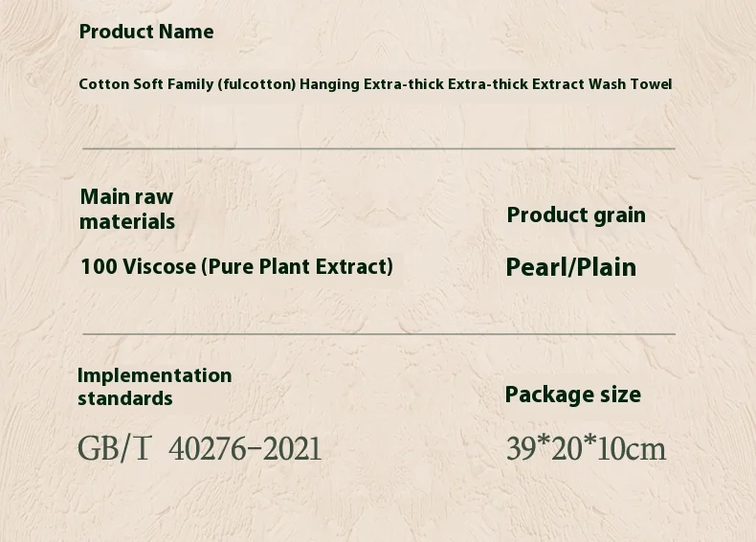Screen dimensions: 756x542
Task: Click the upper horizontal divider line
Action: pos(379,148)
